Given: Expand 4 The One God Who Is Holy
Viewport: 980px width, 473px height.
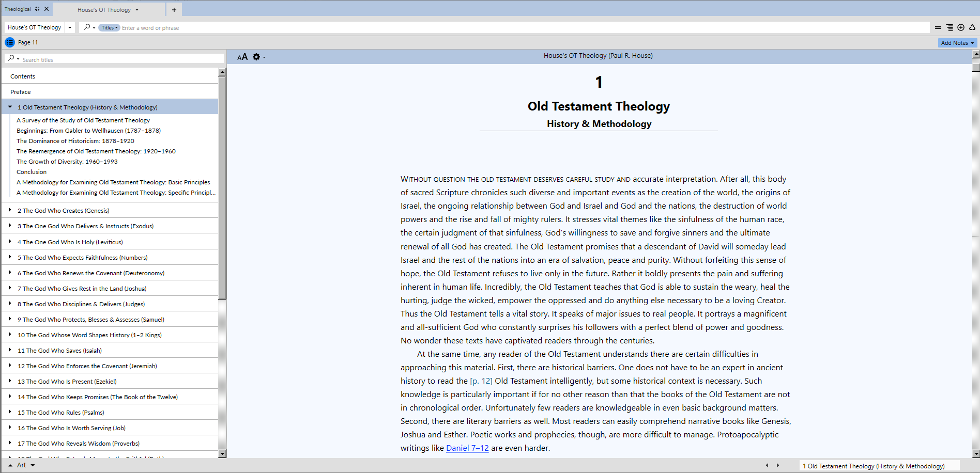Looking at the screenshot, I should tap(10, 241).
